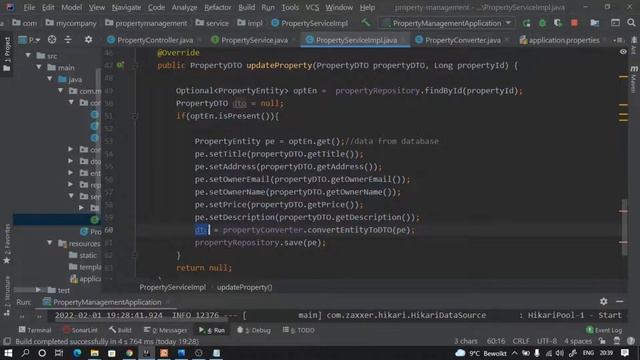This screenshot has height=360, width=640.
Task: Open the Build menu
Action: coord(247,7)
